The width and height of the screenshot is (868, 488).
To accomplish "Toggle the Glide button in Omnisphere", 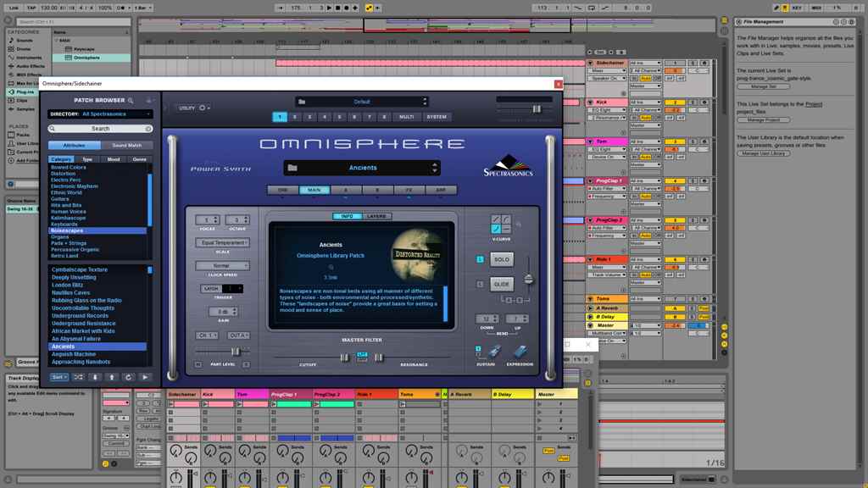I will pos(502,285).
